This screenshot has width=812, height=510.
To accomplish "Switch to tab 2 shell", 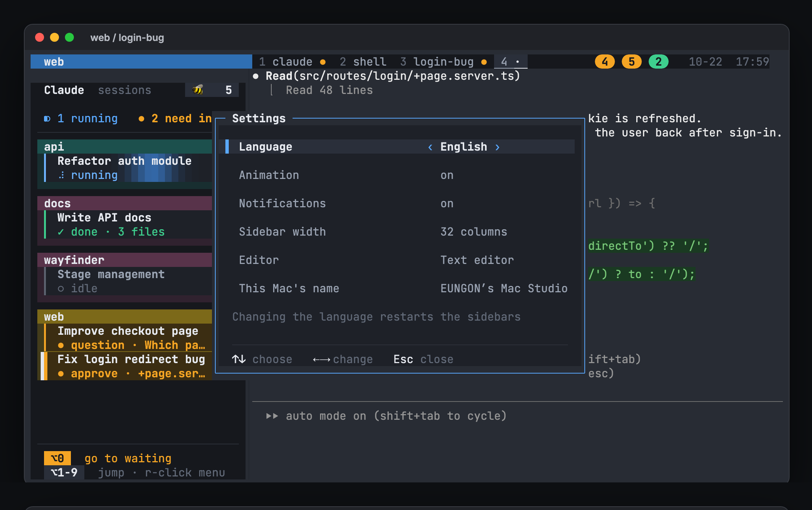I will tap(363, 62).
